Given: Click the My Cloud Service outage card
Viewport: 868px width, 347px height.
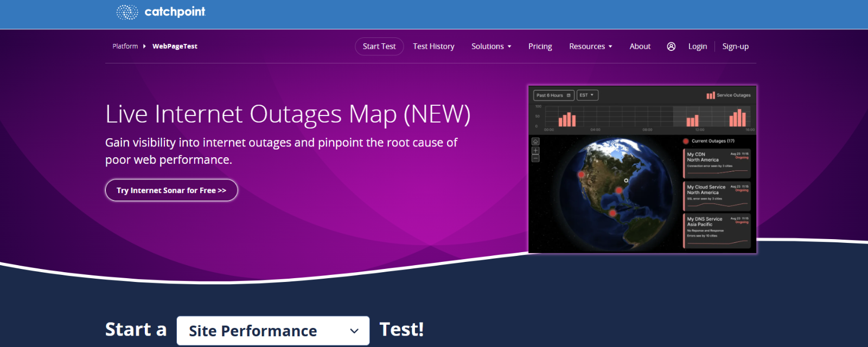Looking at the screenshot, I should [717, 196].
